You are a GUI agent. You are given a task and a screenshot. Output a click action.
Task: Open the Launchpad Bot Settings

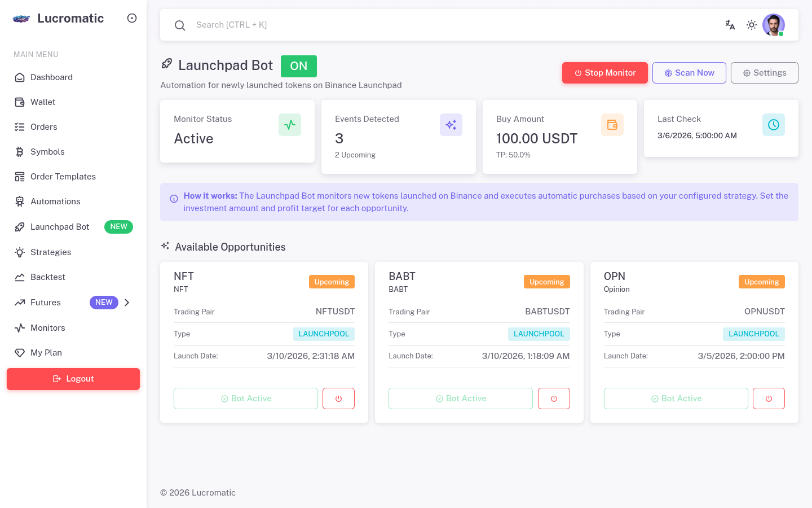point(764,73)
